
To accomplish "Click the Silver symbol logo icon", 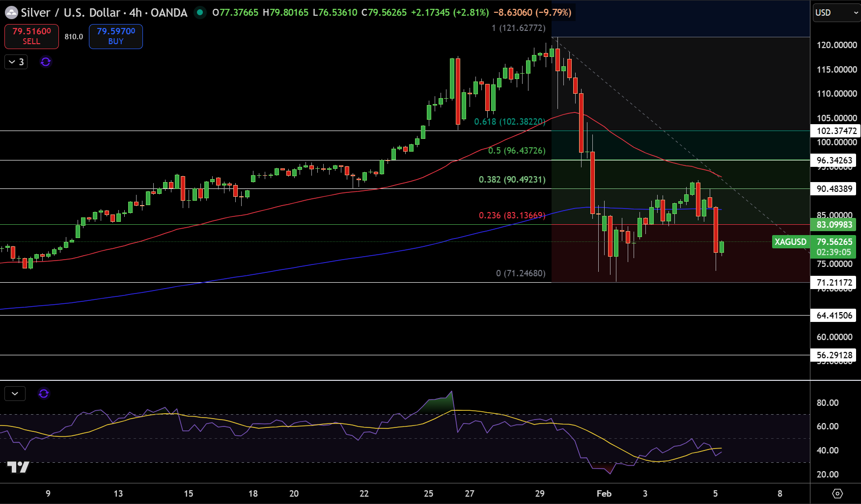I will point(11,13).
